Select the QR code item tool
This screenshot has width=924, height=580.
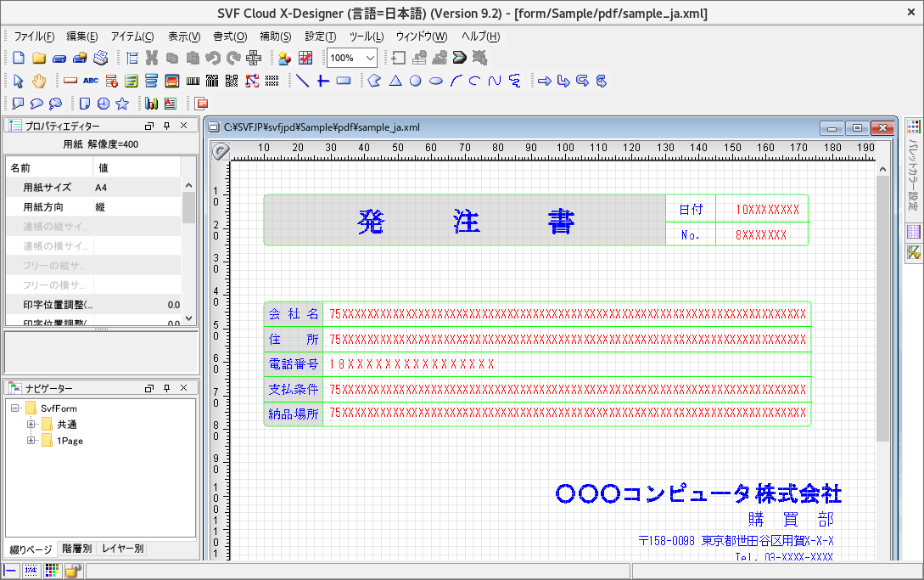click(231, 81)
